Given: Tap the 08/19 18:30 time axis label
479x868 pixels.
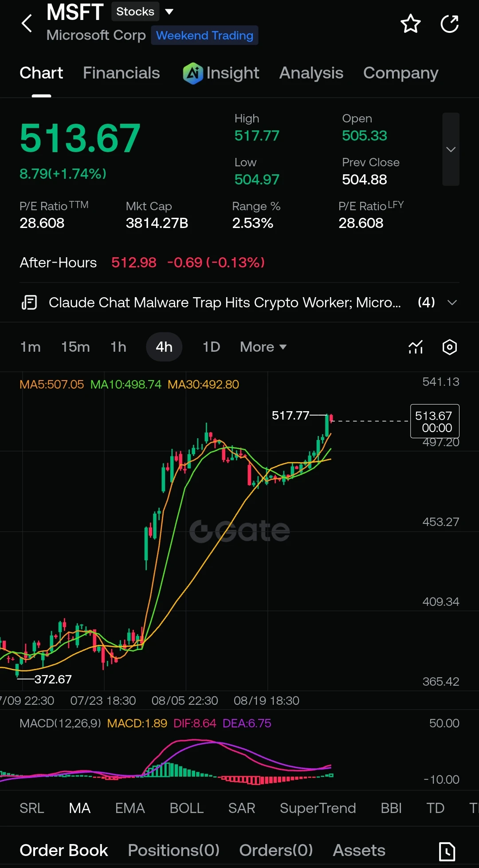Looking at the screenshot, I should coord(267,701).
